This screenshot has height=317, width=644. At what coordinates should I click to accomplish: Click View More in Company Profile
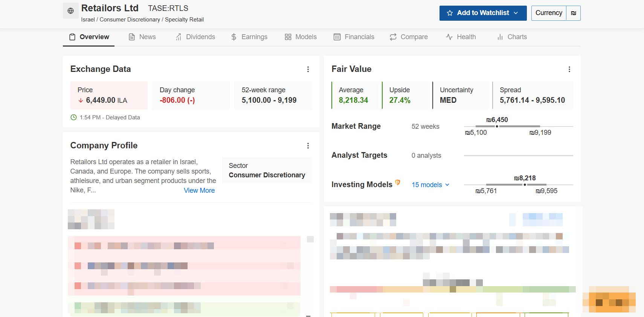pos(199,191)
